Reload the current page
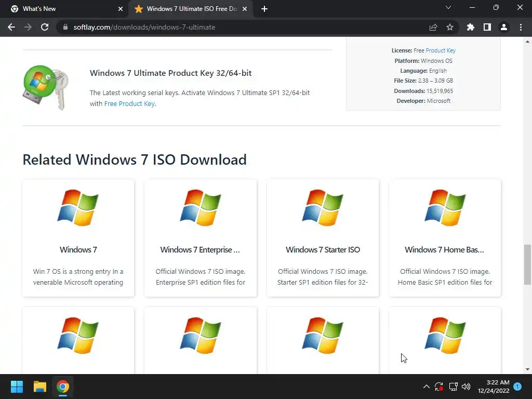Screen dimensions: 532x399 click(45, 27)
